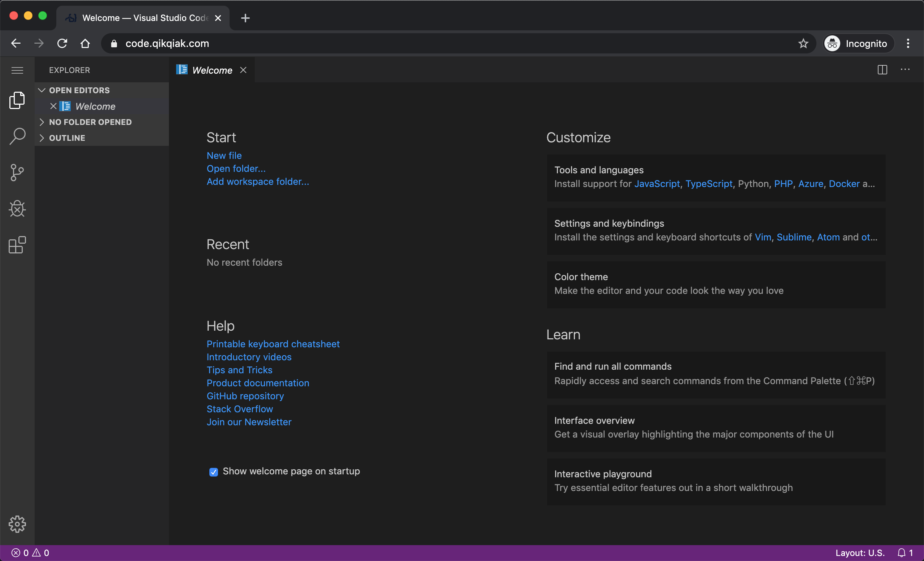Open the Manage gear menu
The height and width of the screenshot is (561, 924).
point(17,524)
